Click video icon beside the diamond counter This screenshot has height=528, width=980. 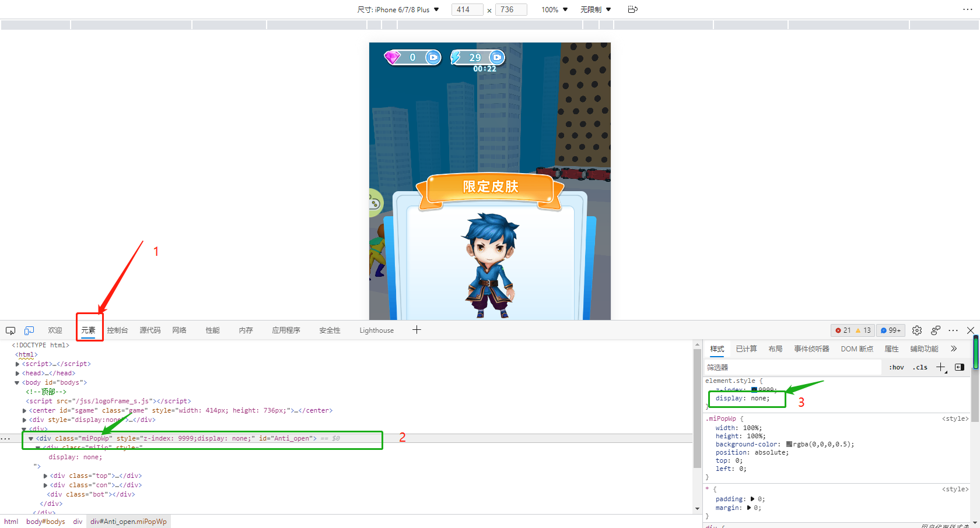pyautogui.click(x=433, y=57)
